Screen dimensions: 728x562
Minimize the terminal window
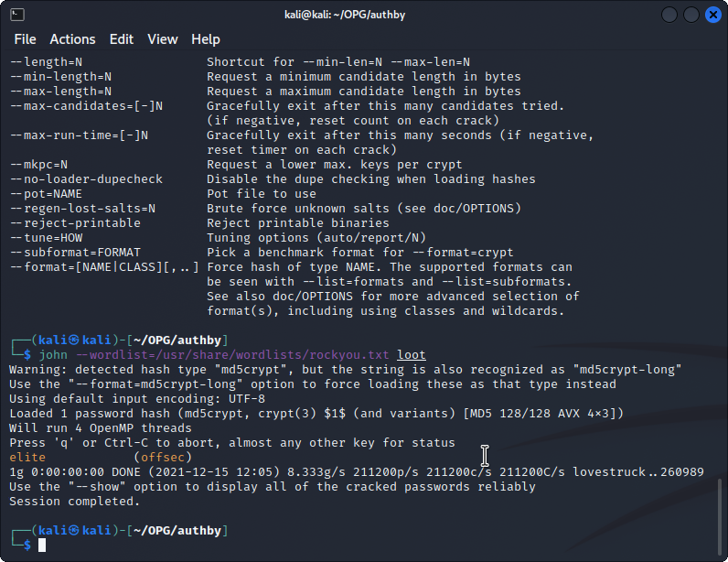[x=670, y=15]
